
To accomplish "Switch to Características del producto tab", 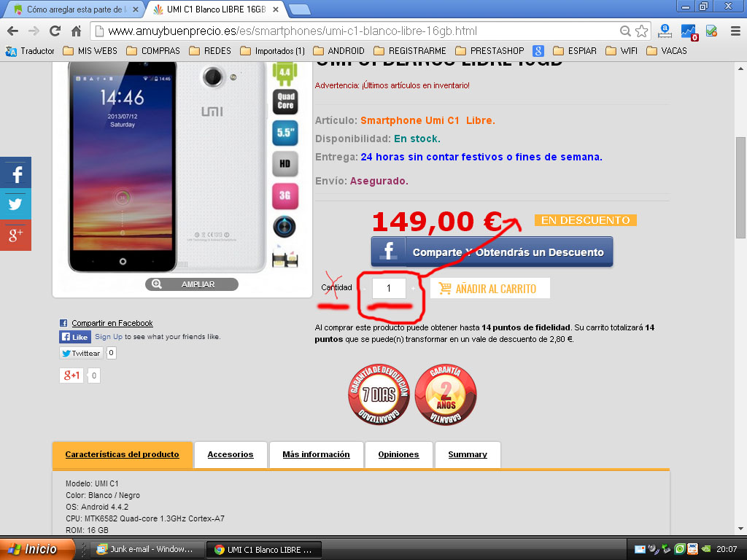I will click(x=123, y=455).
